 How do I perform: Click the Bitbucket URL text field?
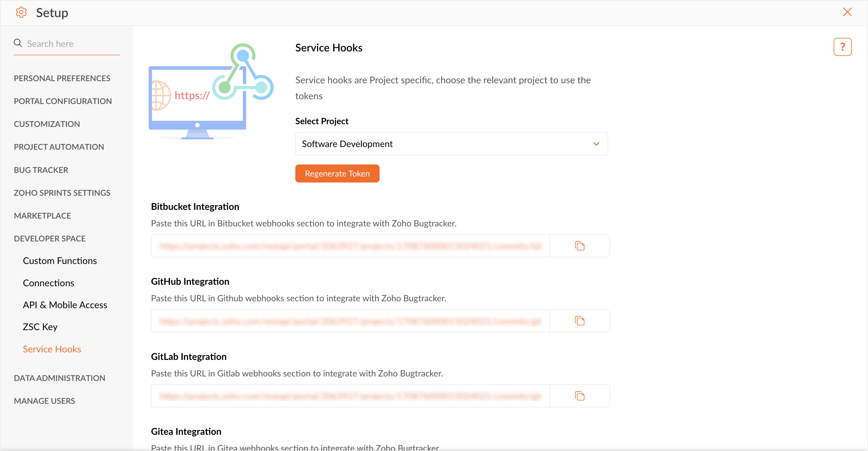pos(350,246)
